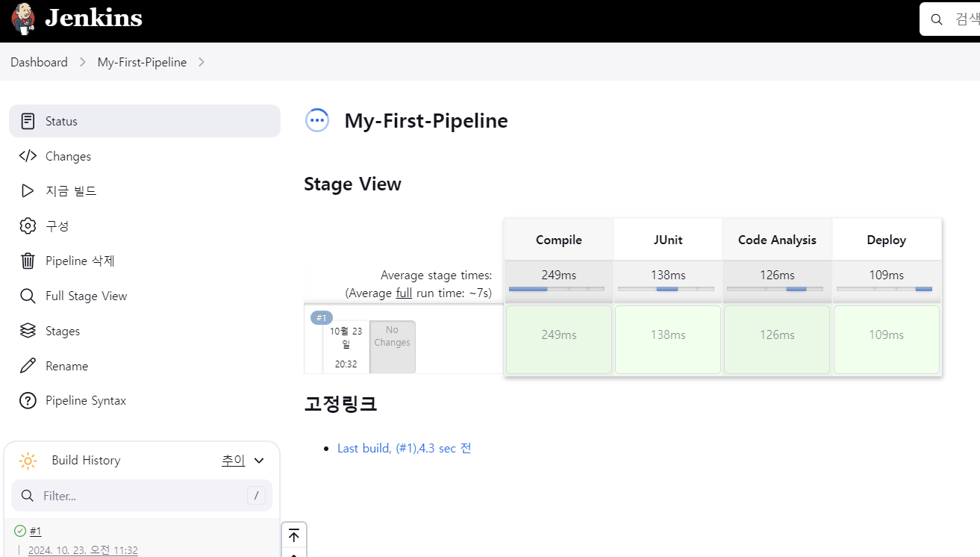Viewport: 980px width, 557px height.
Task: Click the Status document icon in sidebar
Action: click(28, 121)
